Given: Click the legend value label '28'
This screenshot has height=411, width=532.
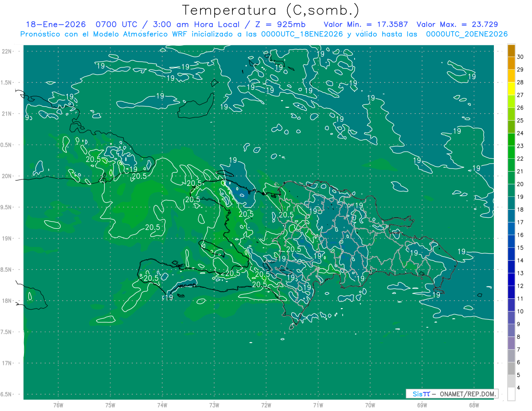Looking at the screenshot, I should point(520,82).
